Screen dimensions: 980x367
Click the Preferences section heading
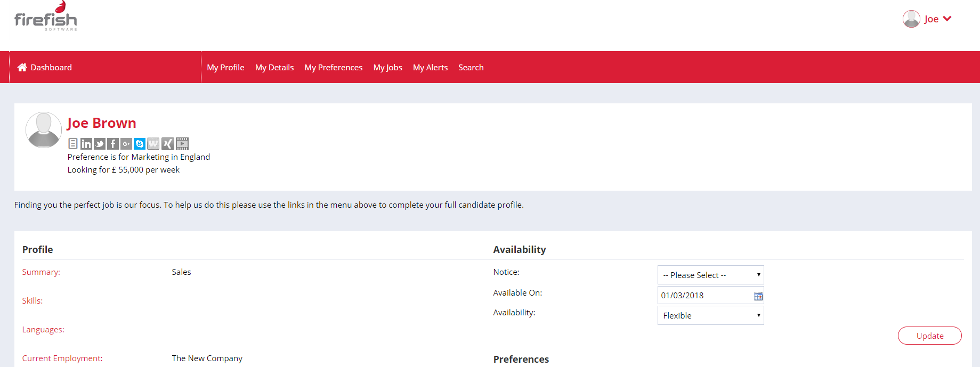coord(521,360)
